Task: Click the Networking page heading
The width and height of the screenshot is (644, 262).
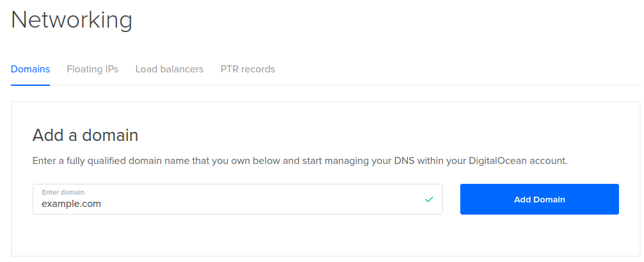Action: pos(72,20)
